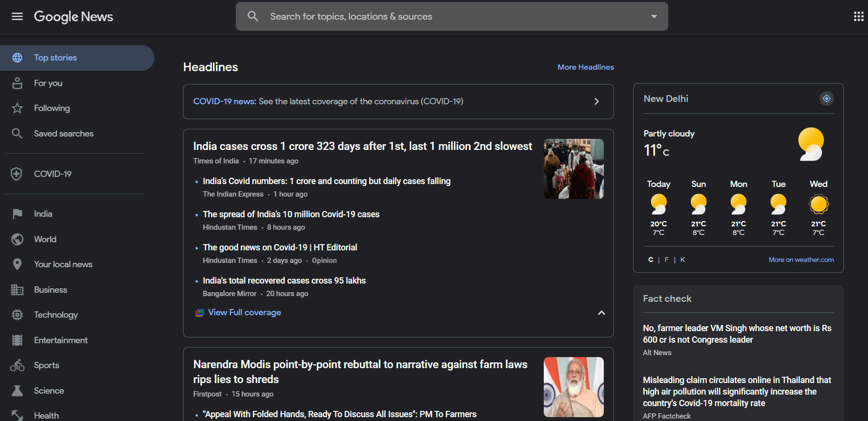Open Saved searches
Viewport: 868px width, 421px height.
click(64, 134)
